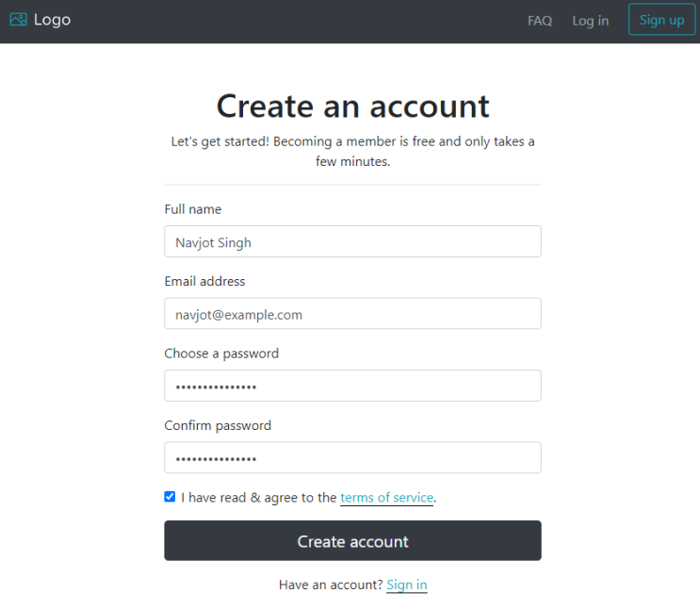
Task: Click the "I have read & agree" label text
Action: (259, 498)
